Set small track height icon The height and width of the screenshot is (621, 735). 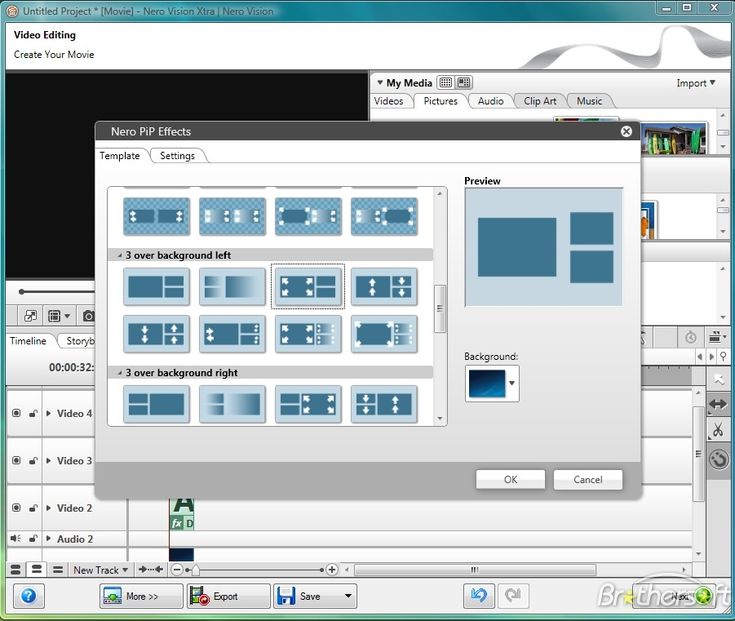point(58,570)
